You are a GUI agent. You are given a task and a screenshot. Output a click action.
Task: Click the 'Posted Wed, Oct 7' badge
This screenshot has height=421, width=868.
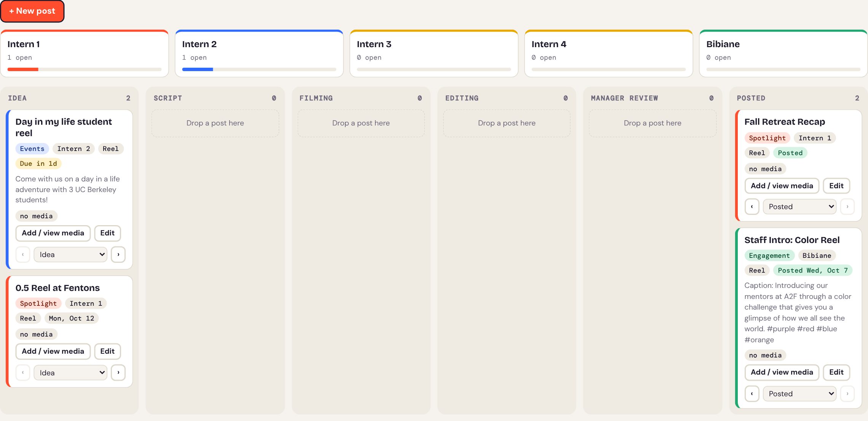click(x=813, y=270)
